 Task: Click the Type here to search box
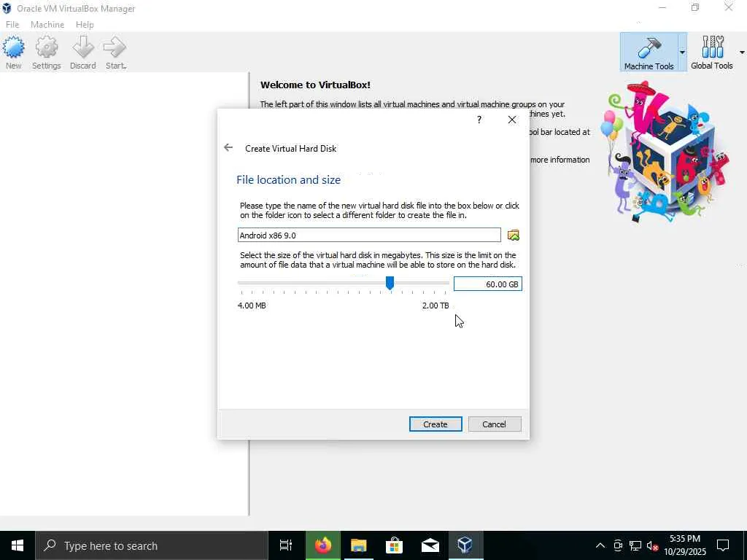point(152,545)
